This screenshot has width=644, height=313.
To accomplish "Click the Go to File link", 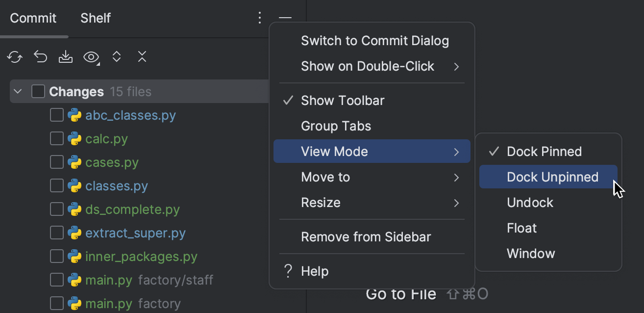I will coord(400,293).
